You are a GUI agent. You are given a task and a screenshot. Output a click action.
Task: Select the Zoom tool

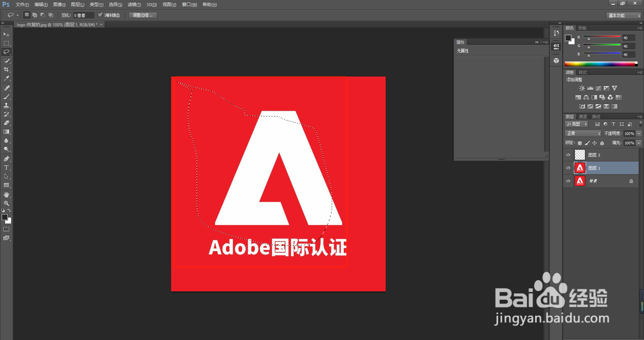6,203
